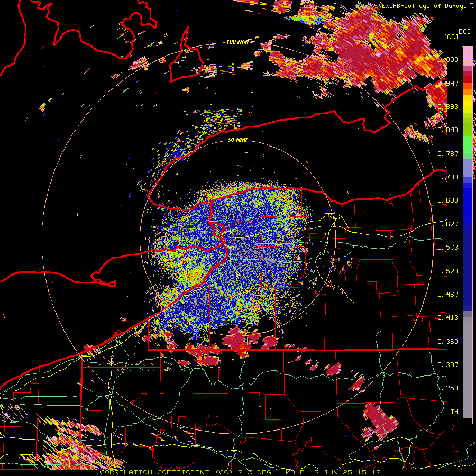Click the DCC product label
This screenshot has height=476, width=476.
coord(464,31)
